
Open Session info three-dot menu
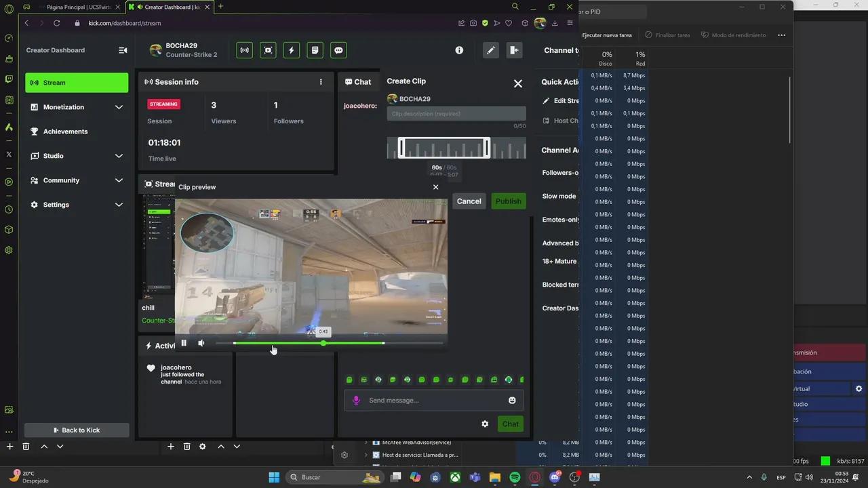(321, 82)
